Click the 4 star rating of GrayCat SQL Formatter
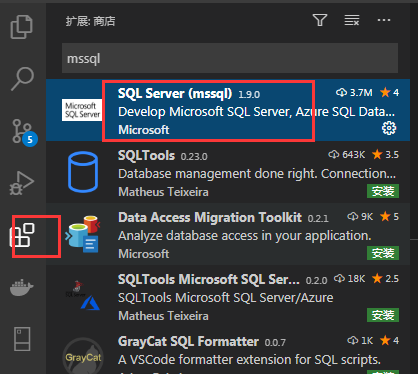 389,341
